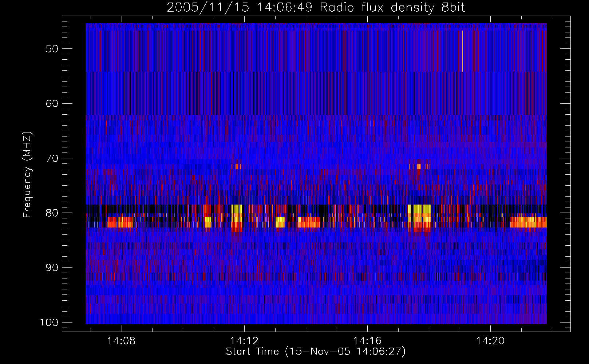Click the 14:20 time tick label
589x364 pixels.
[490, 341]
